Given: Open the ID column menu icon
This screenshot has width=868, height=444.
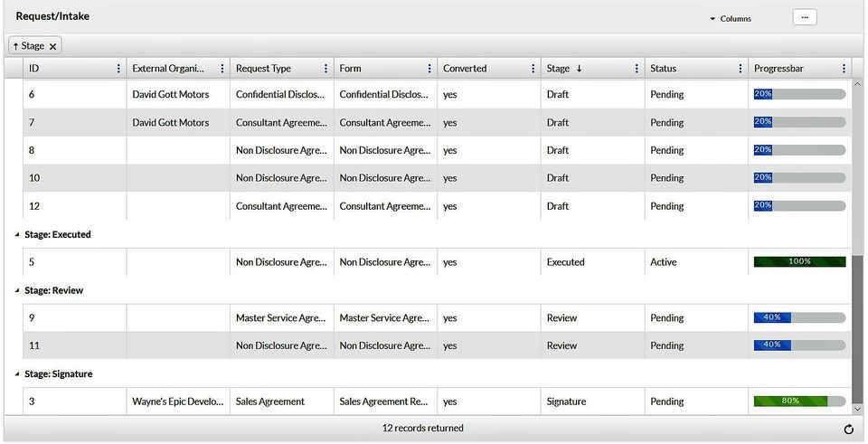Looking at the screenshot, I should pyautogui.click(x=118, y=69).
